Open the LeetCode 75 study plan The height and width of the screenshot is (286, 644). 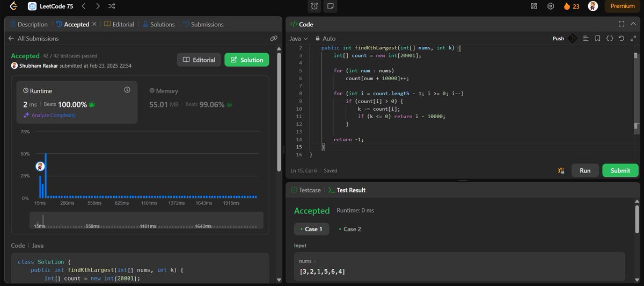[x=49, y=6]
